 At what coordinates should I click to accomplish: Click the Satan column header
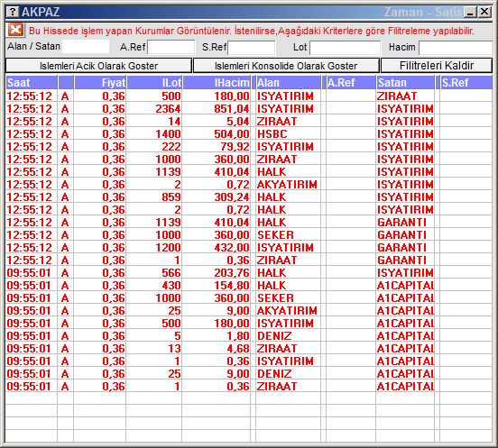(x=405, y=83)
